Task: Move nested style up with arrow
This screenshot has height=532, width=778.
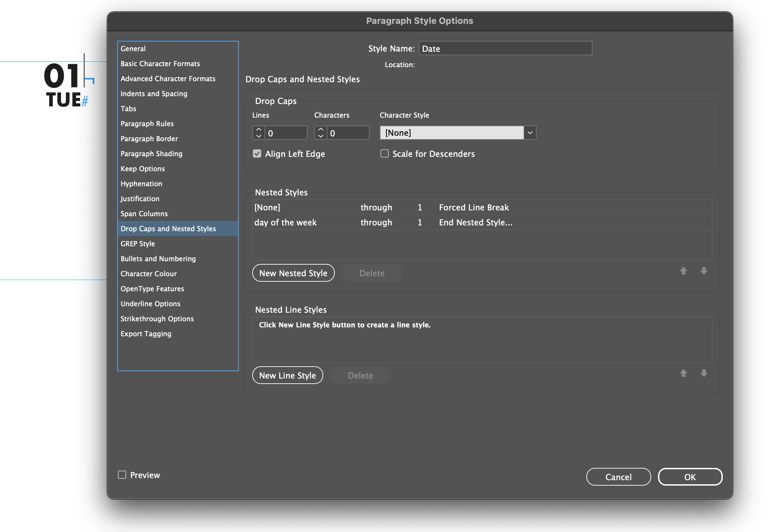Action: tap(683, 271)
